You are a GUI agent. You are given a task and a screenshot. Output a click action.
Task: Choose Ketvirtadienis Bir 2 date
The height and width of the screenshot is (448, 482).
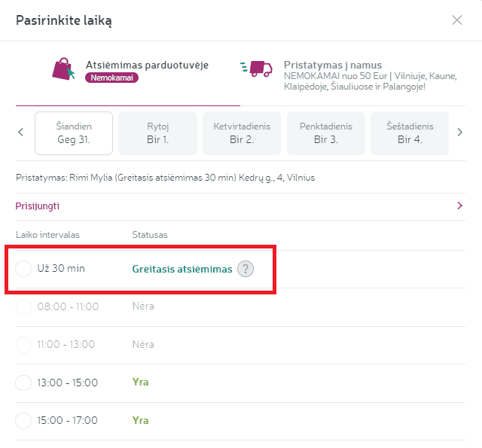pyautogui.click(x=242, y=133)
